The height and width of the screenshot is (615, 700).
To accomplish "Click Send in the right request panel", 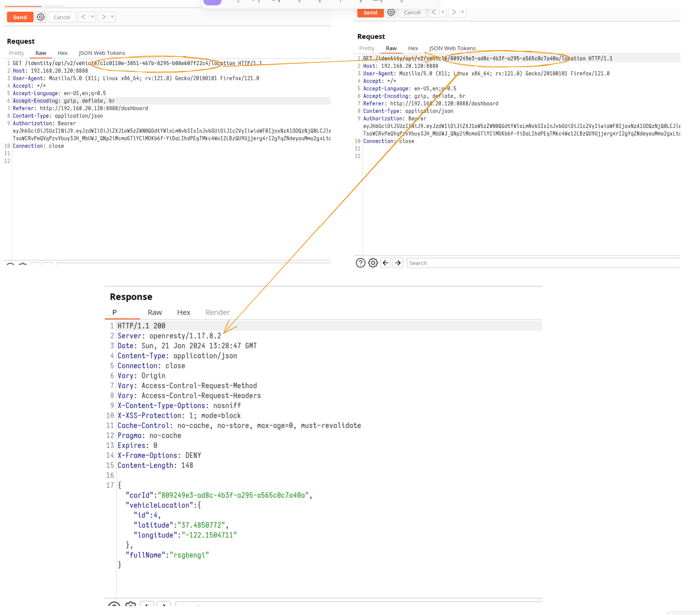I will [370, 12].
